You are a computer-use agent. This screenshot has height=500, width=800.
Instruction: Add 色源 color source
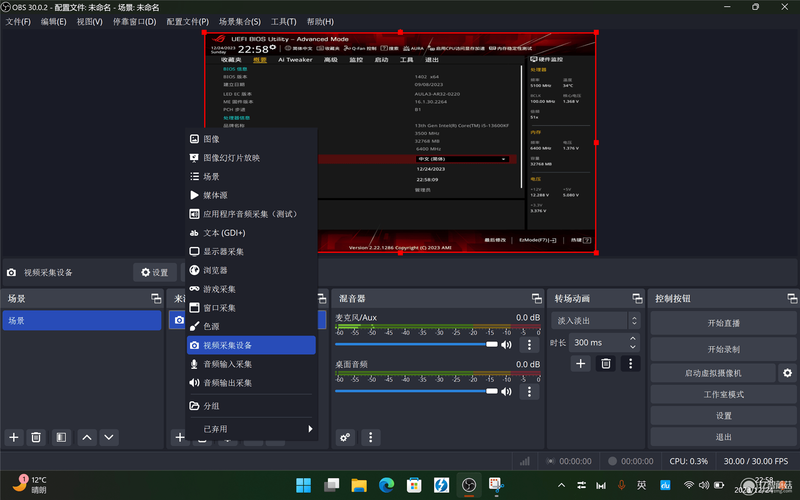tap(251, 327)
